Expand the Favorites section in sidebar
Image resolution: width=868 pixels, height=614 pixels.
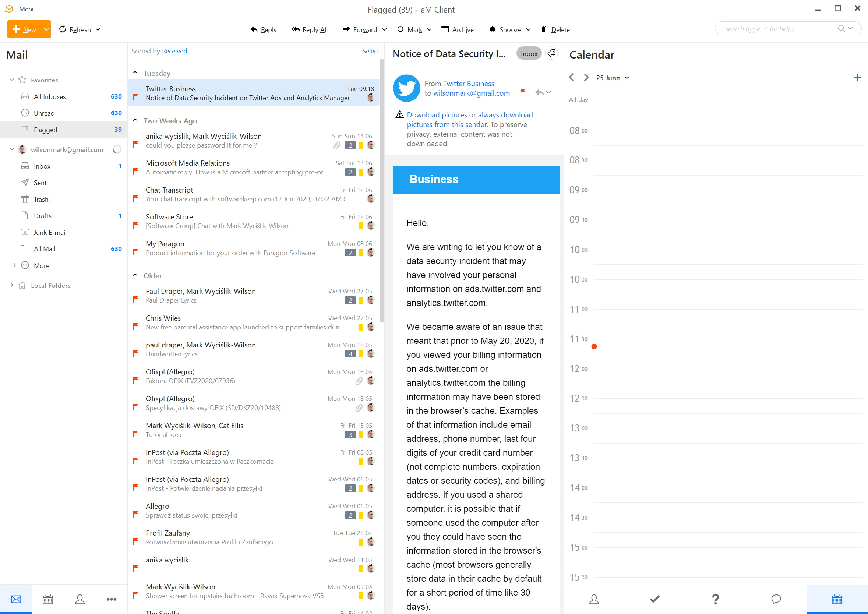point(11,79)
